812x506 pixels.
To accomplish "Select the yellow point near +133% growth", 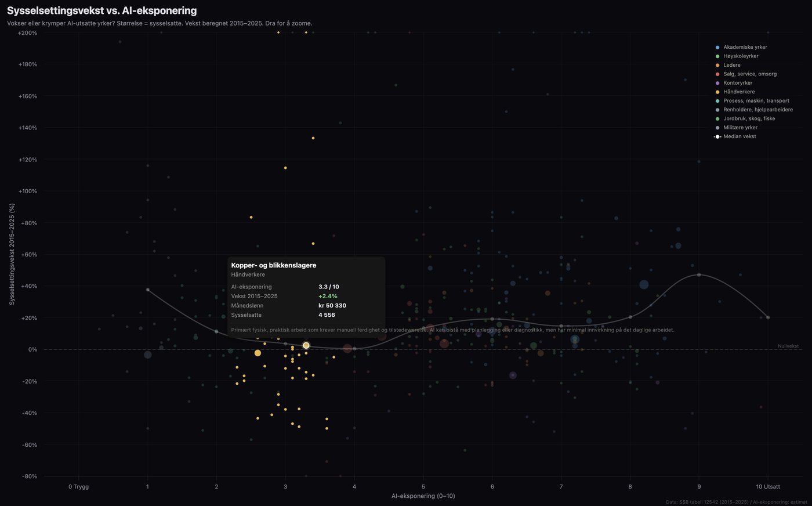I will 313,138.
